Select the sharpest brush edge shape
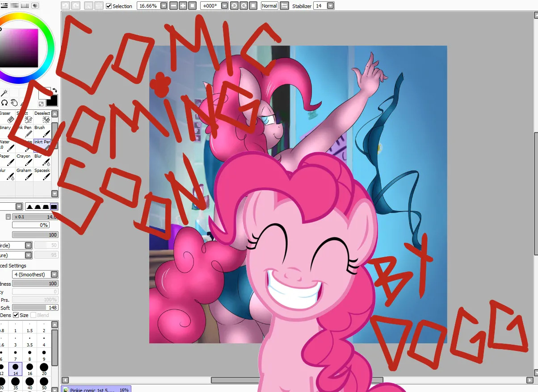Image resolution: width=538 pixels, height=392 pixels. click(x=29, y=206)
